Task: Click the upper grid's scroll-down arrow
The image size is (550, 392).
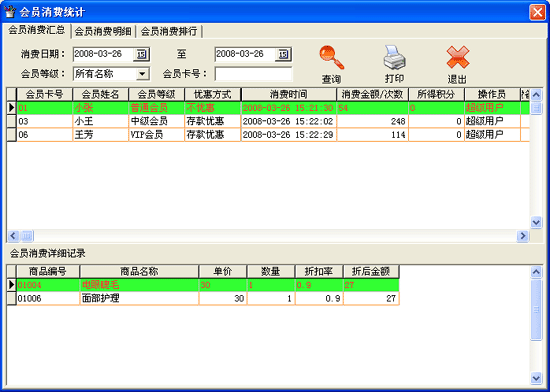Action: [536, 222]
